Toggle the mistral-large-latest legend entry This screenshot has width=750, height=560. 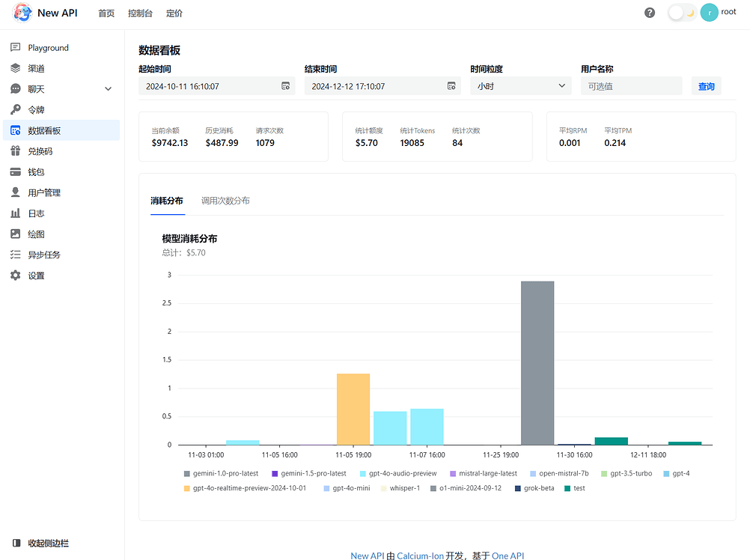click(484, 473)
